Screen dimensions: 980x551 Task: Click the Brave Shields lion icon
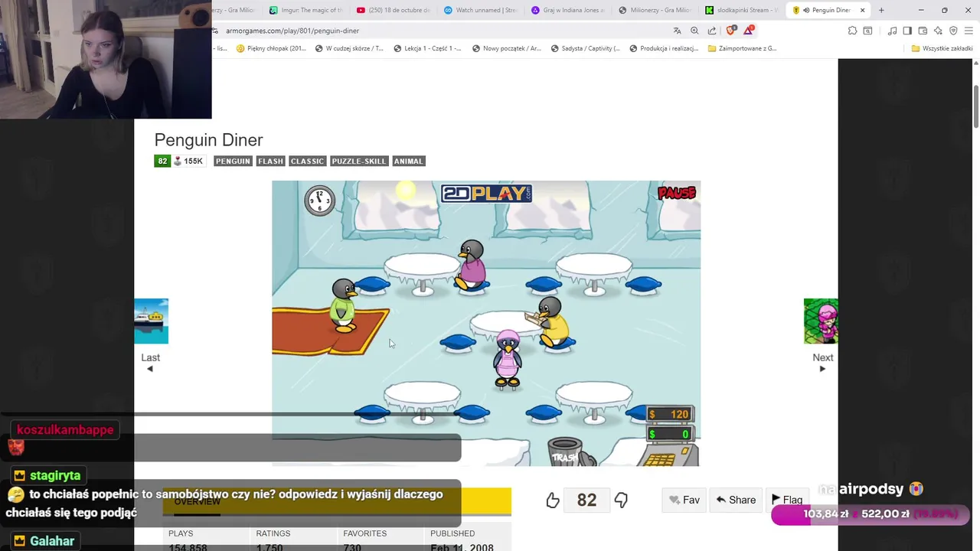(730, 31)
